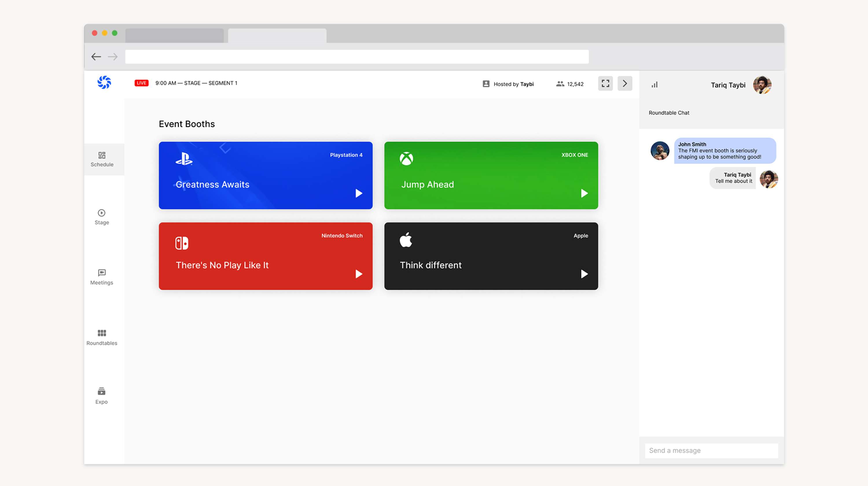
Task: Open There's No Play Like It title
Action: tap(222, 265)
